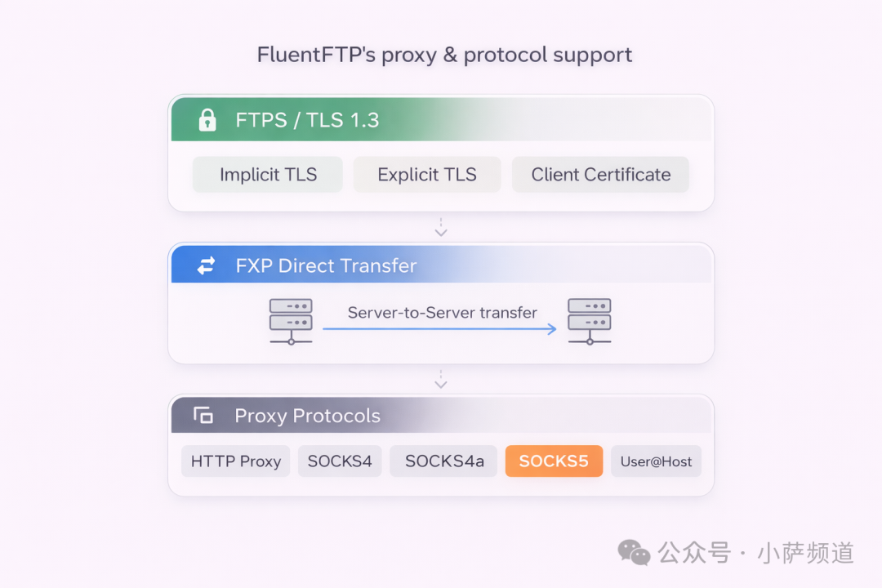Image resolution: width=882 pixels, height=588 pixels.
Task: Select the Implicit TLS chip
Action: click(268, 175)
